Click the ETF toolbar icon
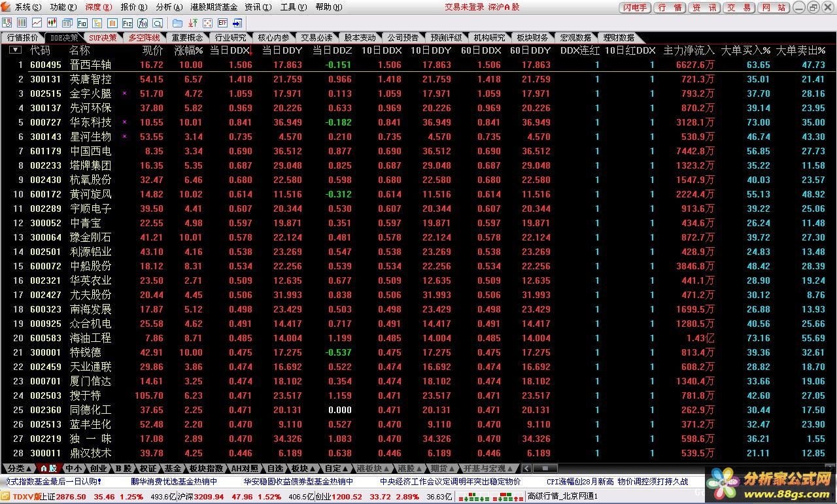 coord(223,23)
